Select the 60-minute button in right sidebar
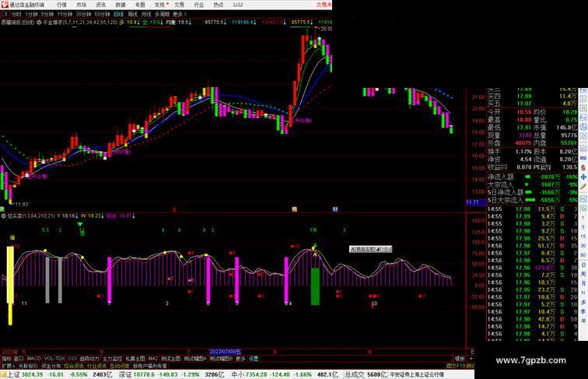The width and height of the screenshot is (588, 379). pos(583,255)
